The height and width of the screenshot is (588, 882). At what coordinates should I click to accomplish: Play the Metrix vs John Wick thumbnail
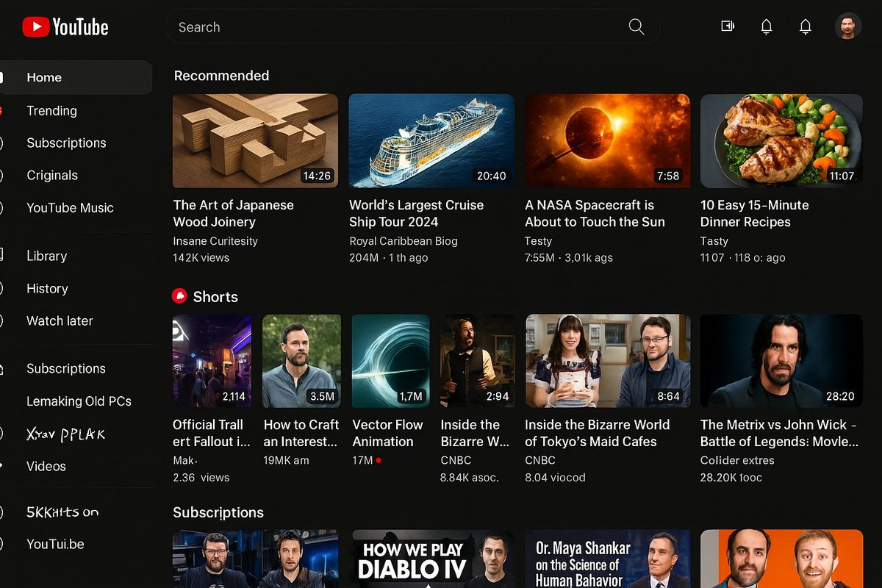(x=781, y=361)
